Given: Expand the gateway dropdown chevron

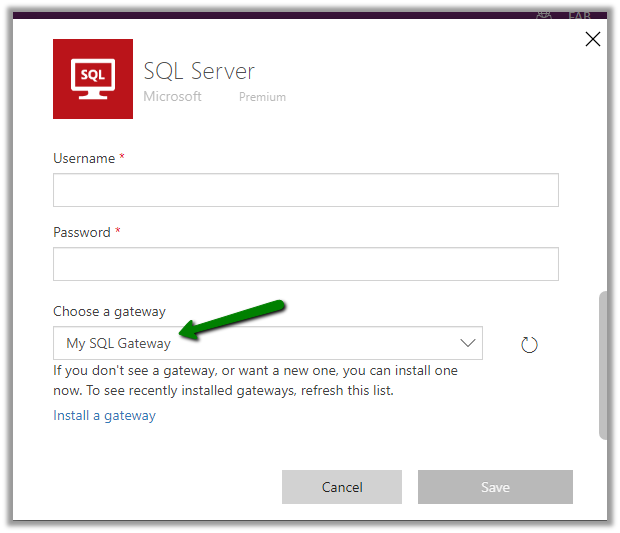Looking at the screenshot, I should point(468,343).
